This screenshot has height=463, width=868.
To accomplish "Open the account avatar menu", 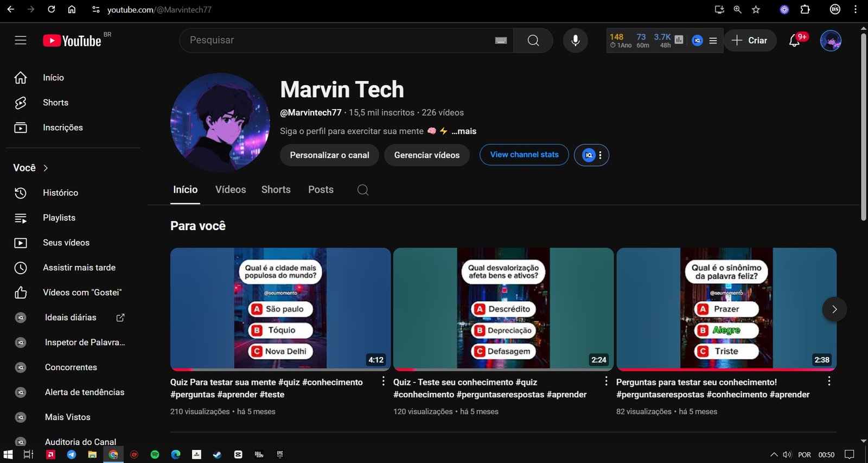I will tap(831, 40).
